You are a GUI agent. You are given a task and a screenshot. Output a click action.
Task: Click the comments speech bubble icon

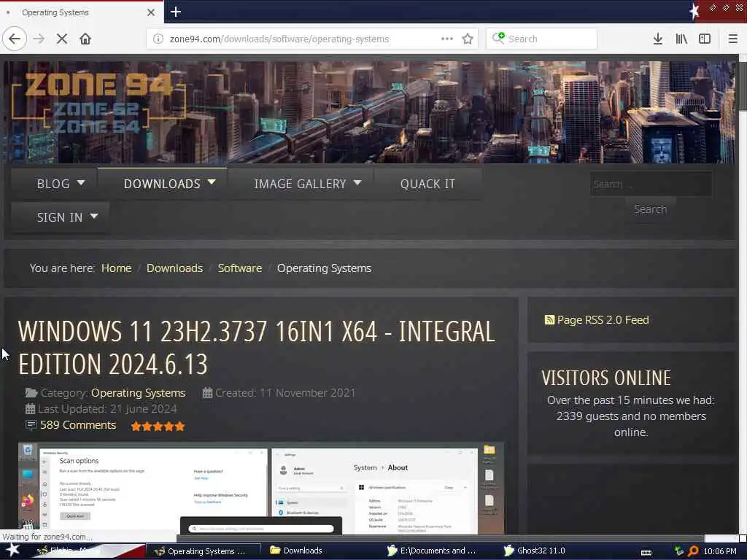pyautogui.click(x=31, y=425)
